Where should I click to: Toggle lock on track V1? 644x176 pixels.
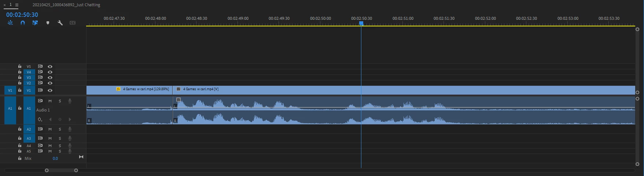[20, 90]
